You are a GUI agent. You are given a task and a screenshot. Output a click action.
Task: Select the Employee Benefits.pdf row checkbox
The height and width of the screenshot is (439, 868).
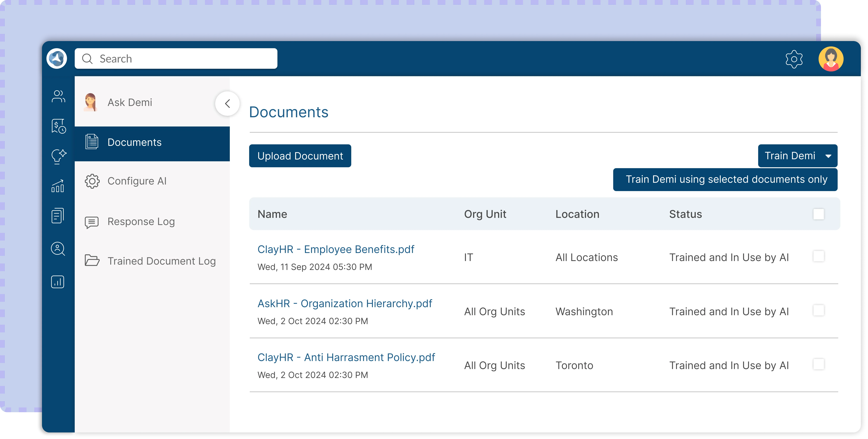click(818, 256)
